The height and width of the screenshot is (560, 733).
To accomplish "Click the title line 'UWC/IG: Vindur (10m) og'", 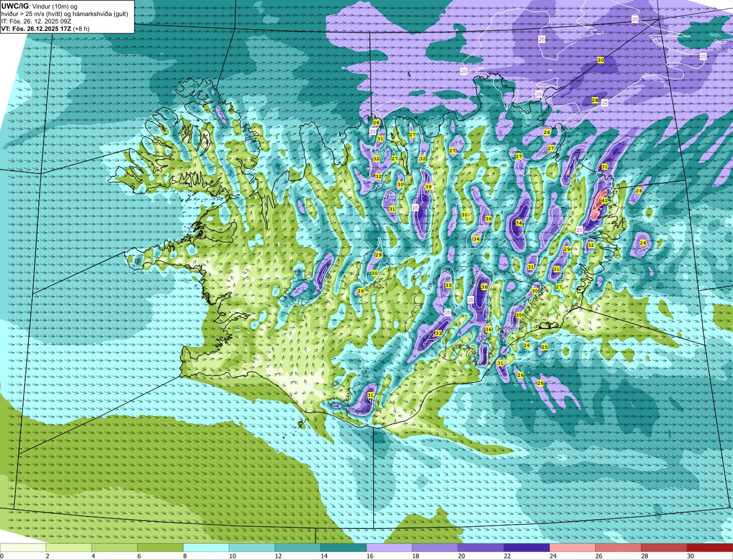I will pyautogui.click(x=39, y=6).
